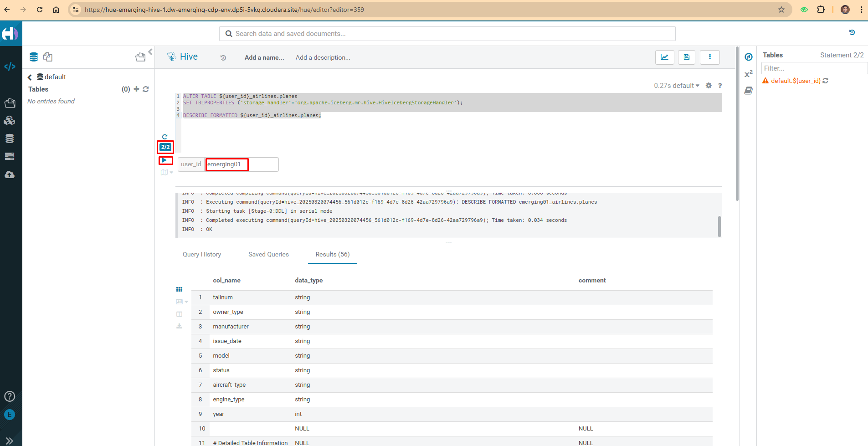Select the Results (56) tab
The height and width of the screenshot is (446, 868).
[333, 255]
